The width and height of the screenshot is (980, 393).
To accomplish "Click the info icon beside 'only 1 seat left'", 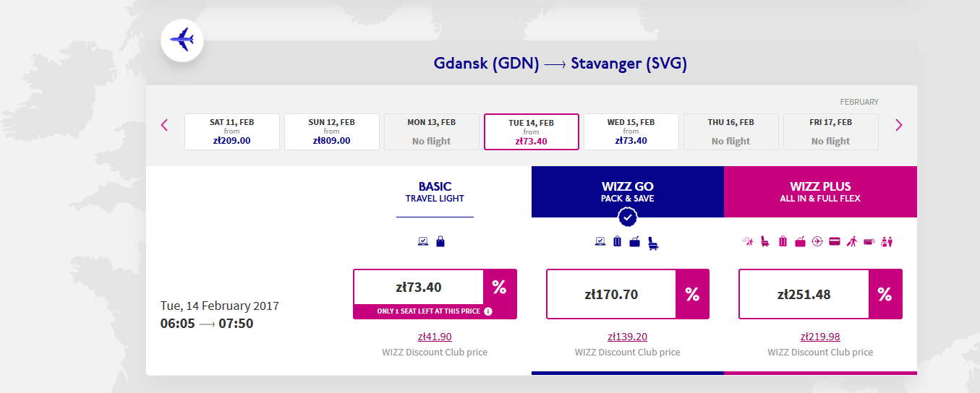I will pos(488,311).
